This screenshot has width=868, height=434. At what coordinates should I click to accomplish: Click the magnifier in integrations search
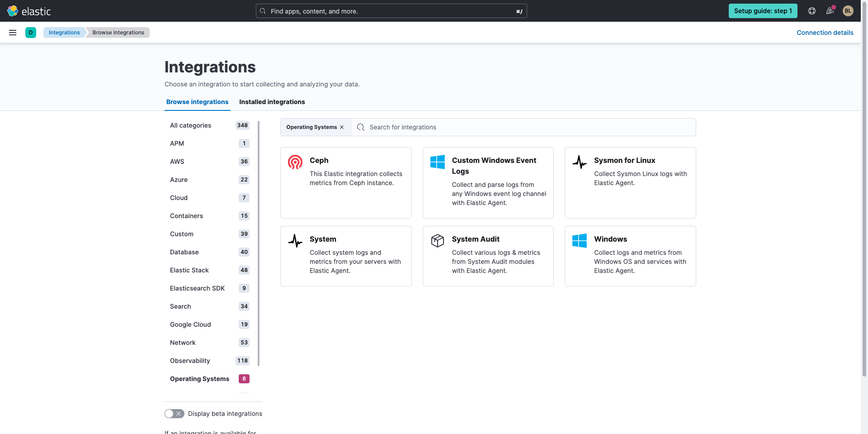click(x=361, y=127)
